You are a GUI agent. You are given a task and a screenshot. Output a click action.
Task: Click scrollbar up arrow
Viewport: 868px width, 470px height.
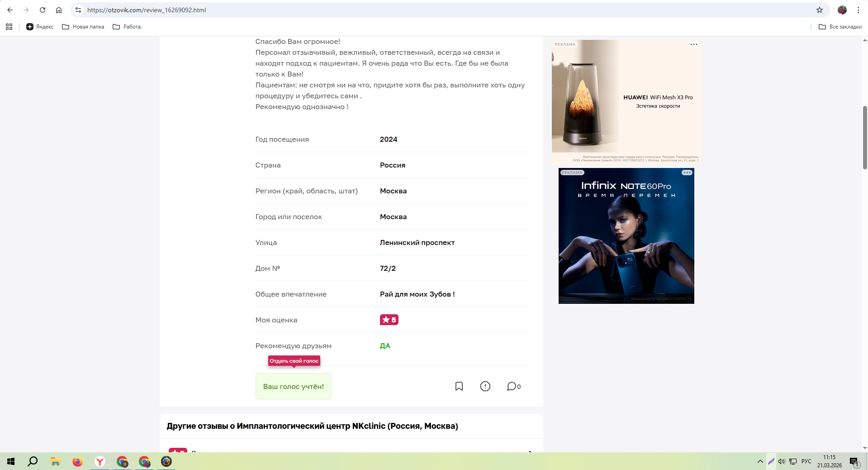coord(865,40)
